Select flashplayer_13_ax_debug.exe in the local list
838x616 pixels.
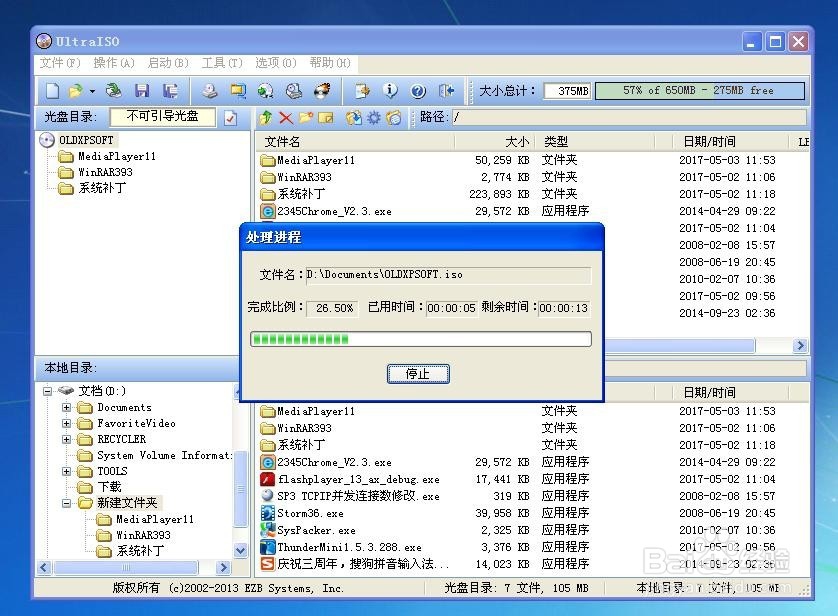(x=358, y=479)
